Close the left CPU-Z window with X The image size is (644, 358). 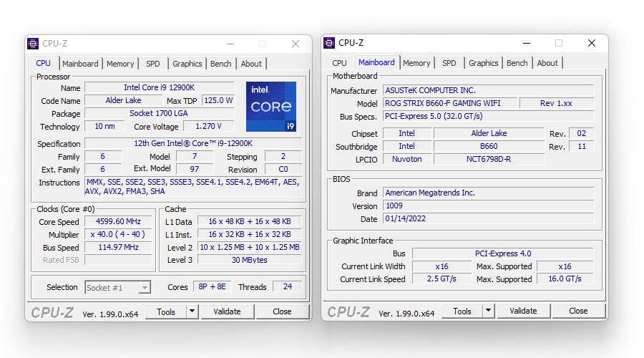click(296, 44)
